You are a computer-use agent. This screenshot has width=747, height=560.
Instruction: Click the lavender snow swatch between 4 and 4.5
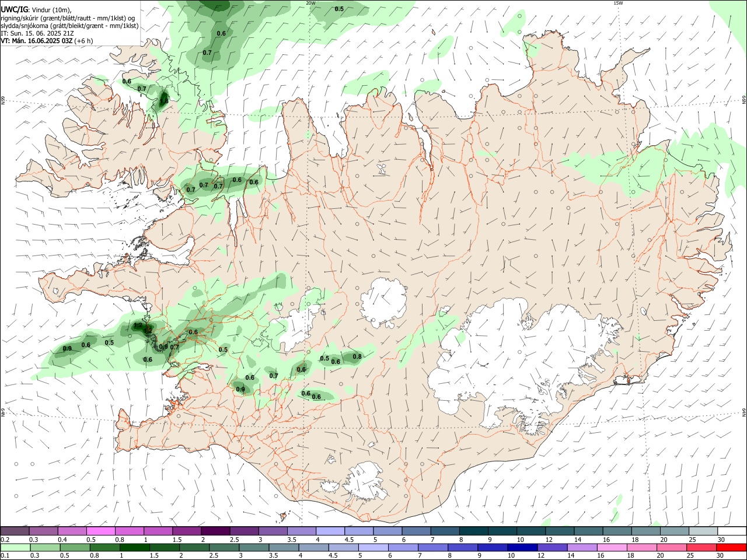330,531
